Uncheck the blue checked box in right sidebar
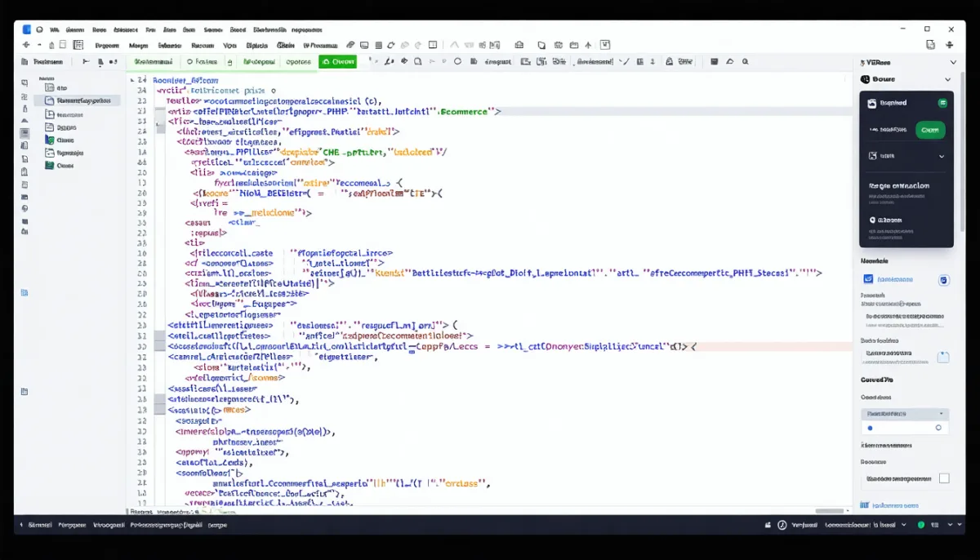The image size is (980, 560). click(x=868, y=279)
